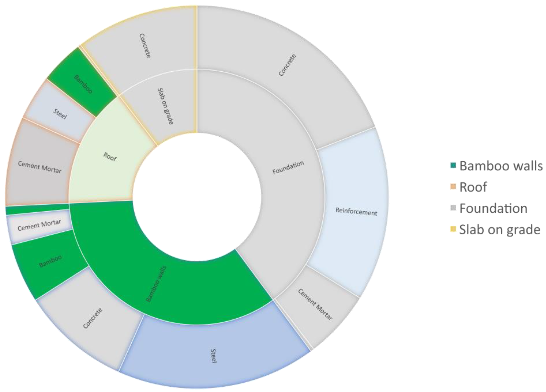This screenshot has height=392, width=546.
Task: Click the Slab on grade legend swatch
Action: 453,229
